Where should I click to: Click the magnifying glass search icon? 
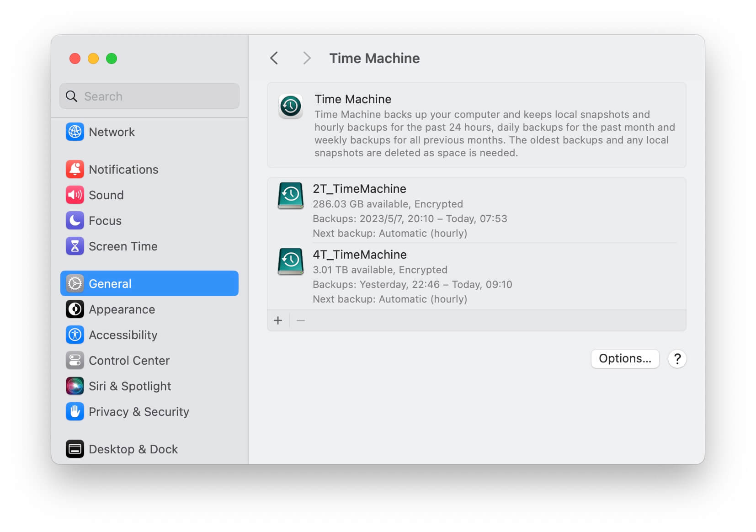[71, 96]
